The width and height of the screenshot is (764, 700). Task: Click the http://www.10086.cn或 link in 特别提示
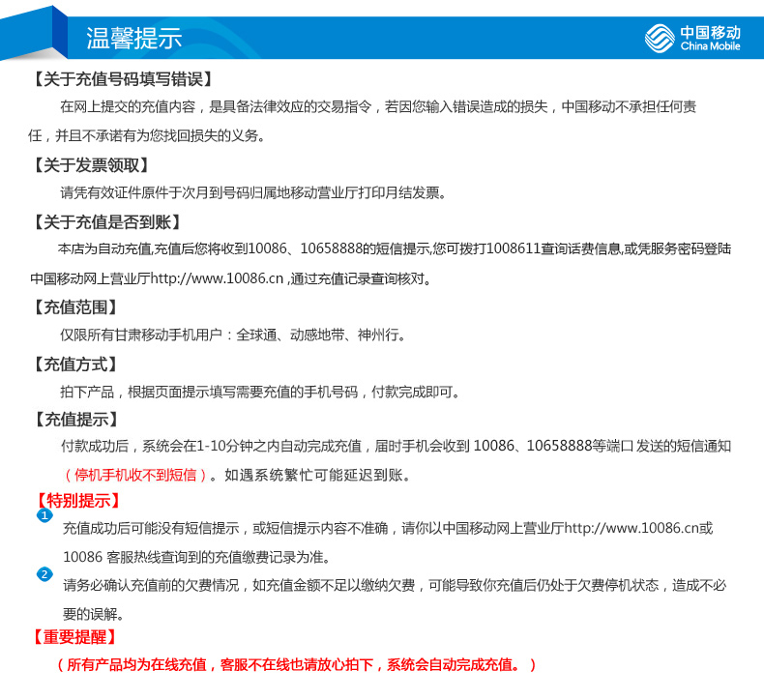638,528
